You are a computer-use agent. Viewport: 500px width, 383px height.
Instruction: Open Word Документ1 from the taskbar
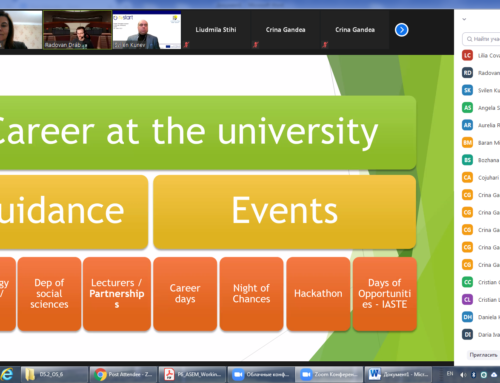point(398,375)
